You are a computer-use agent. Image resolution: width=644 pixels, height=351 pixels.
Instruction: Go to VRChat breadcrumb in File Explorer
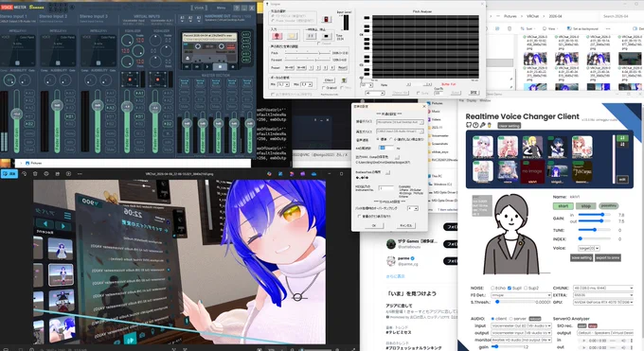click(x=532, y=16)
